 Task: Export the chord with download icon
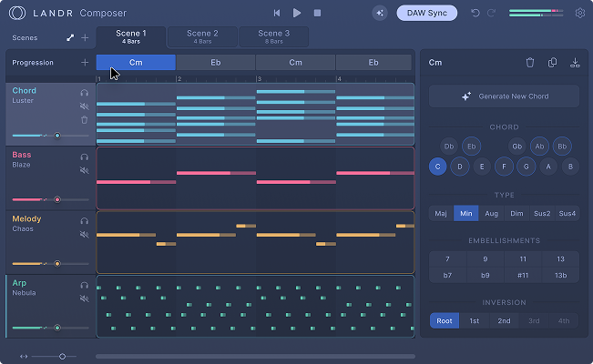click(x=575, y=63)
